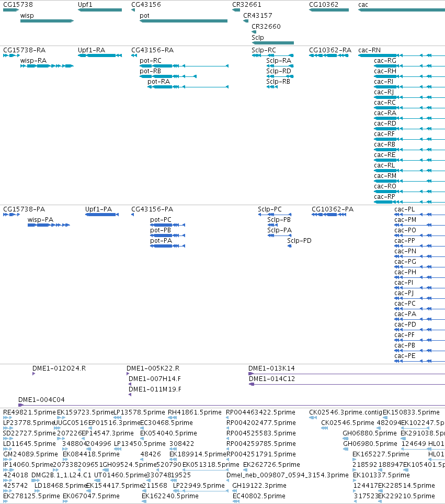This screenshot has width=445, height=504.
Task: Select the CG10362-PA protein glyph
Action: tap(329, 215)
